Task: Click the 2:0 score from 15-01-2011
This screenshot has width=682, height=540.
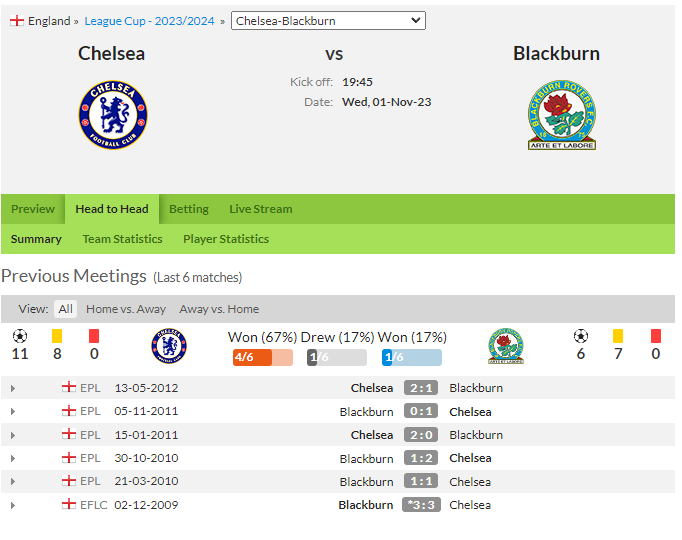Action: [421, 435]
